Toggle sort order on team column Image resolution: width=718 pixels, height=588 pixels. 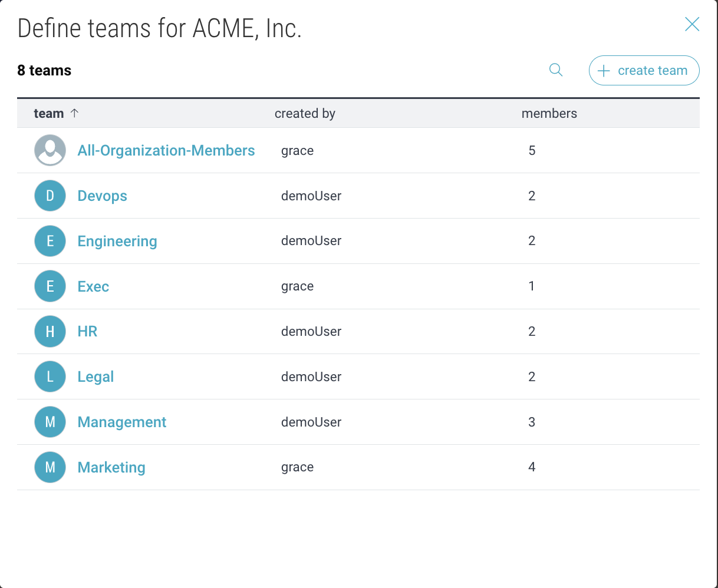click(49, 114)
